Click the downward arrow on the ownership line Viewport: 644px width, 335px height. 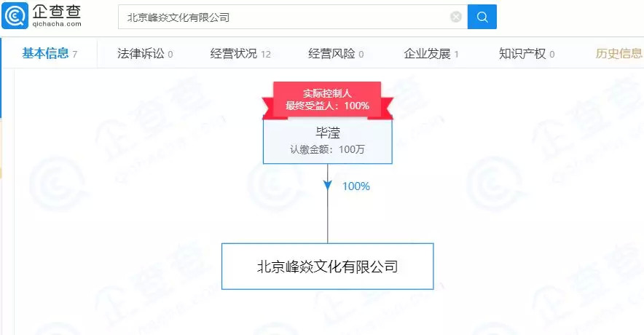328,185
